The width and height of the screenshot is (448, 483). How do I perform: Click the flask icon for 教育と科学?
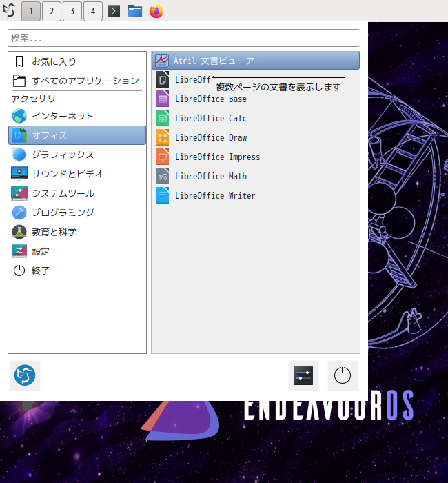[x=19, y=232]
